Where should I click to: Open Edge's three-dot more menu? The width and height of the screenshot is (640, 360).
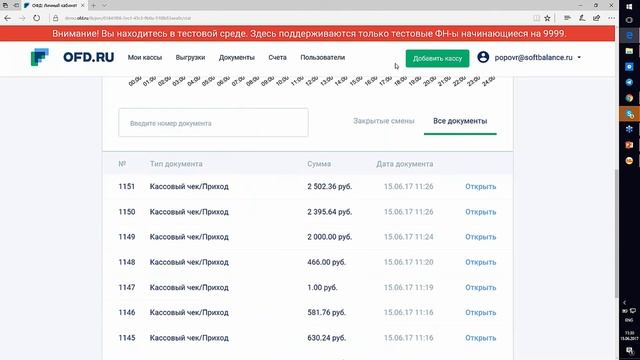(611, 18)
